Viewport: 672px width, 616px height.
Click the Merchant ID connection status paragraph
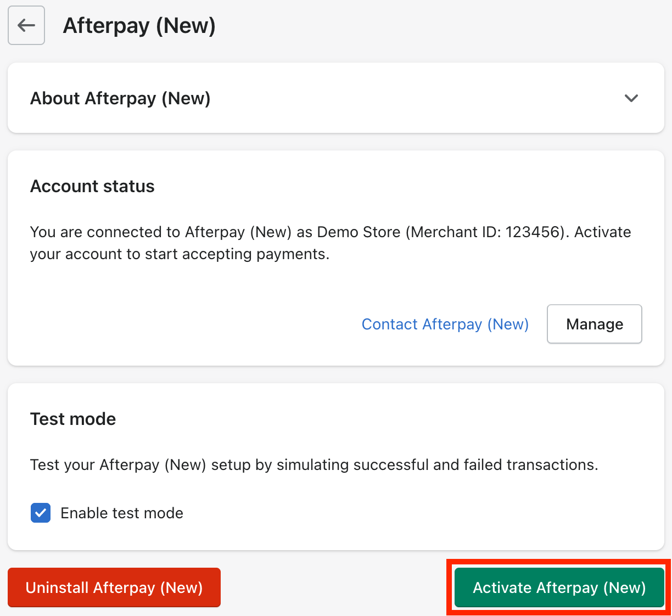[x=331, y=243]
